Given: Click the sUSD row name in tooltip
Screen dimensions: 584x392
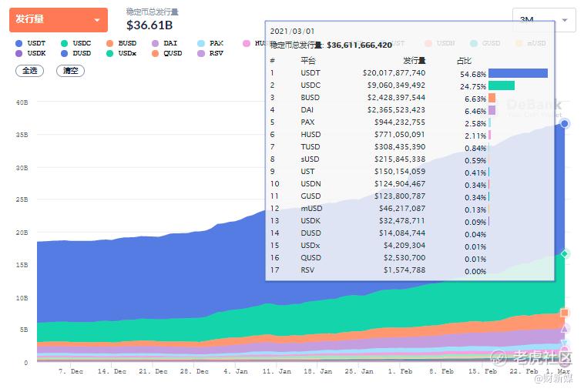Looking at the screenshot, I should [x=310, y=159].
